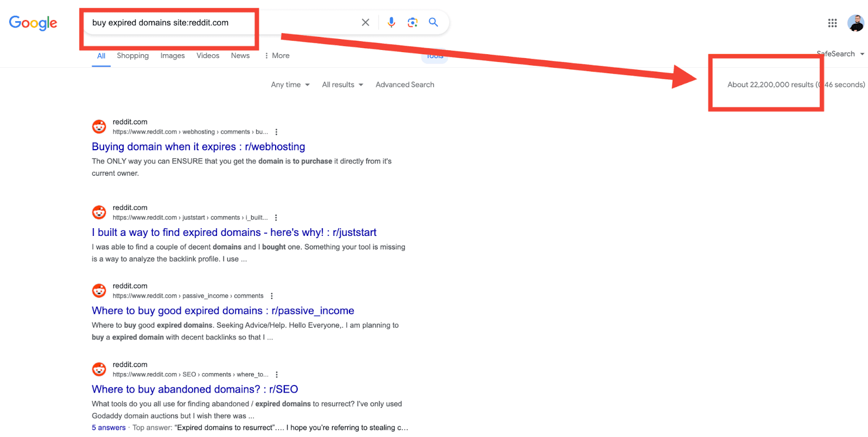Viewport: 868px width, 437px height.
Task: Open options menu for r/juststart result
Action: (276, 217)
